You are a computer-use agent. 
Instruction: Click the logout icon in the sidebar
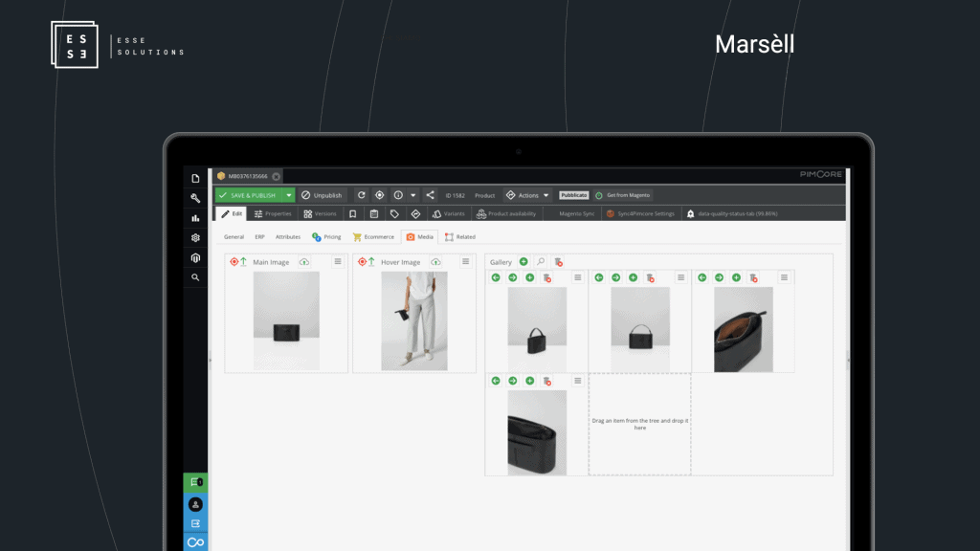pyautogui.click(x=195, y=523)
